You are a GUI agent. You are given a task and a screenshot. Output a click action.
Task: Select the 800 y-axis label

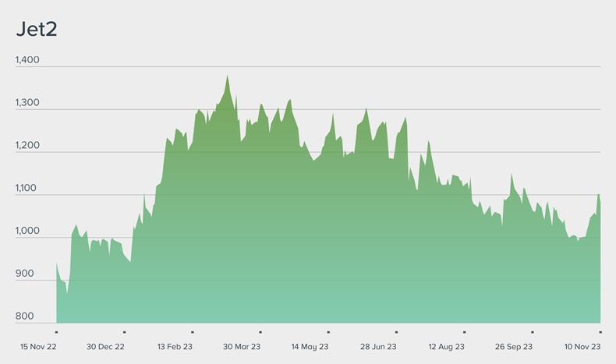click(x=24, y=316)
